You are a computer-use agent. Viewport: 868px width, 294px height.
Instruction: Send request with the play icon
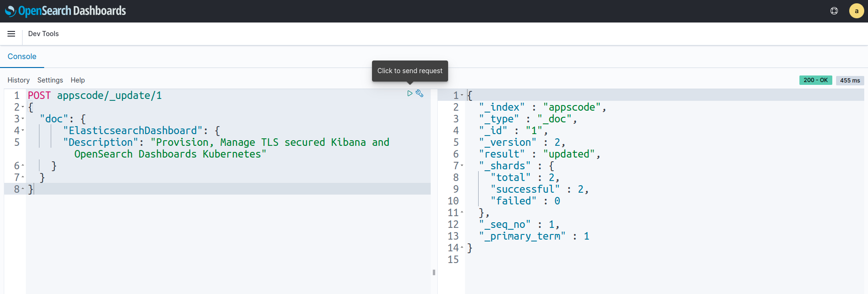(x=410, y=94)
